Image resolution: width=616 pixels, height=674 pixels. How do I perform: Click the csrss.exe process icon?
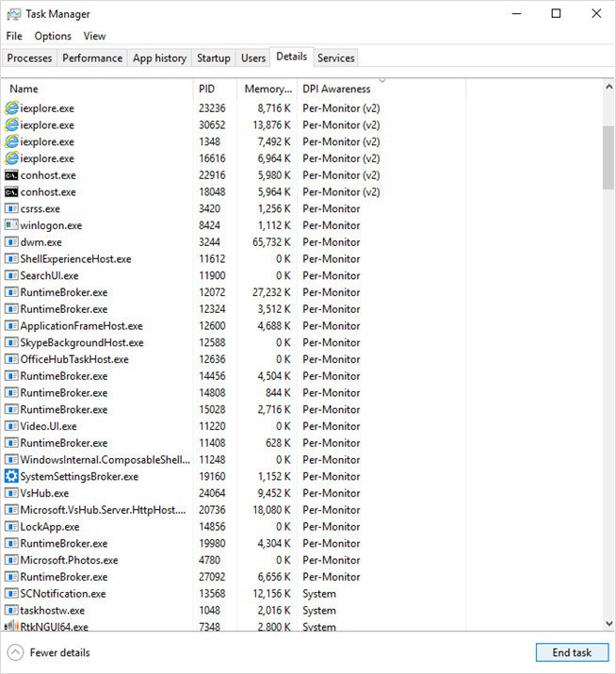pyautogui.click(x=11, y=208)
